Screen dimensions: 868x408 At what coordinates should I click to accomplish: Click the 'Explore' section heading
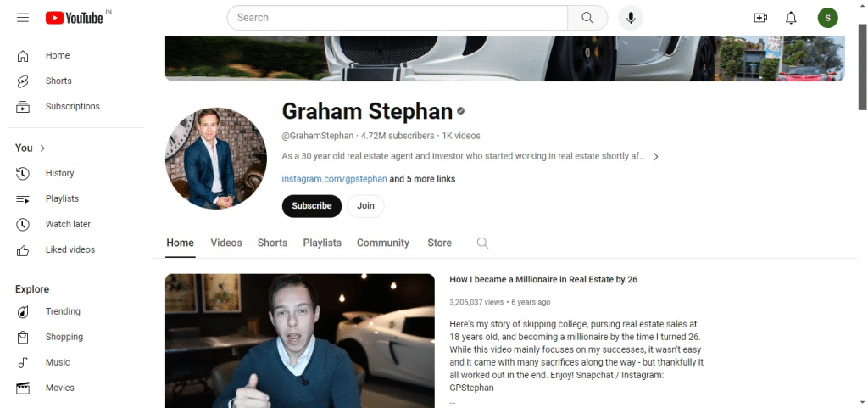point(32,289)
